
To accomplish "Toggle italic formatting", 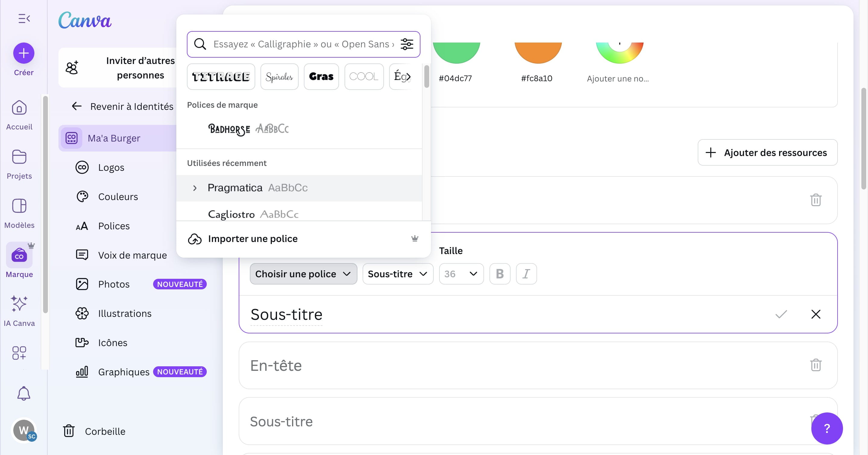I will (x=526, y=274).
